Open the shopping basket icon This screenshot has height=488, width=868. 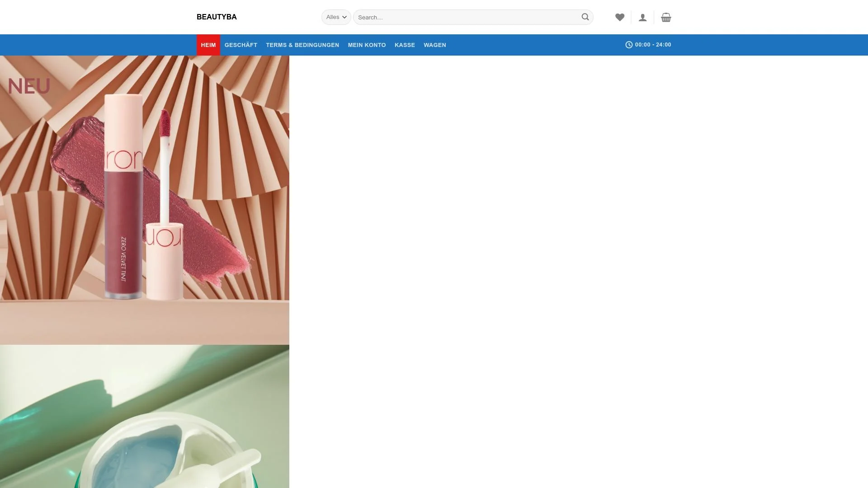pos(666,18)
